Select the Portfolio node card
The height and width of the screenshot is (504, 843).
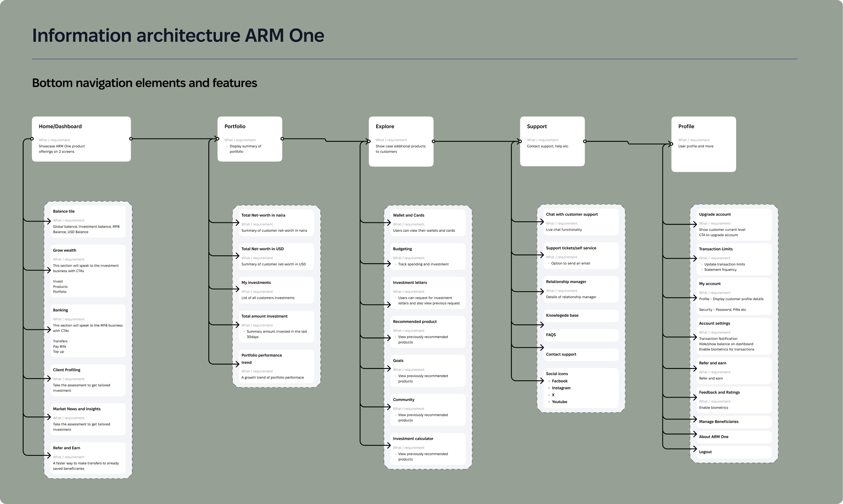tap(249, 139)
